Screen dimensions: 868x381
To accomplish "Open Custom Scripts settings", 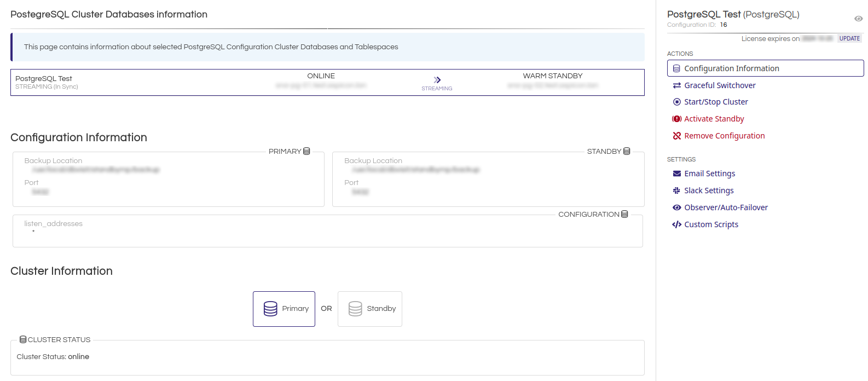I will (711, 224).
